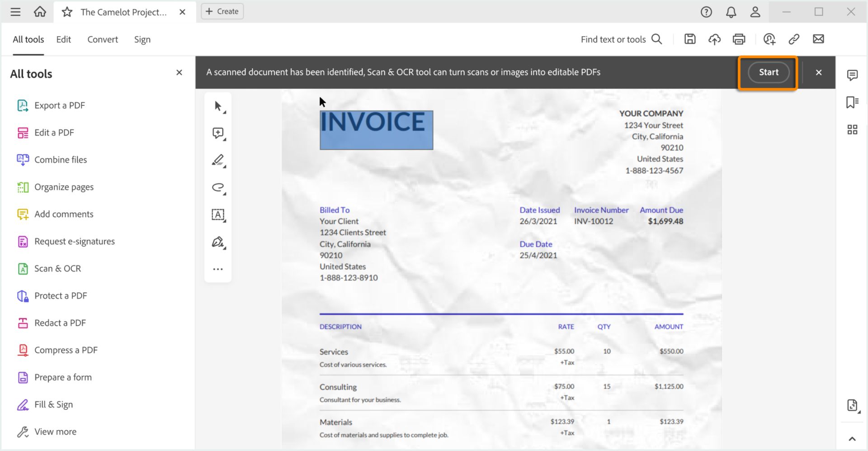Image resolution: width=868 pixels, height=451 pixels.
Task: Toggle the Bookmarks panel
Action: pyautogui.click(x=852, y=103)
